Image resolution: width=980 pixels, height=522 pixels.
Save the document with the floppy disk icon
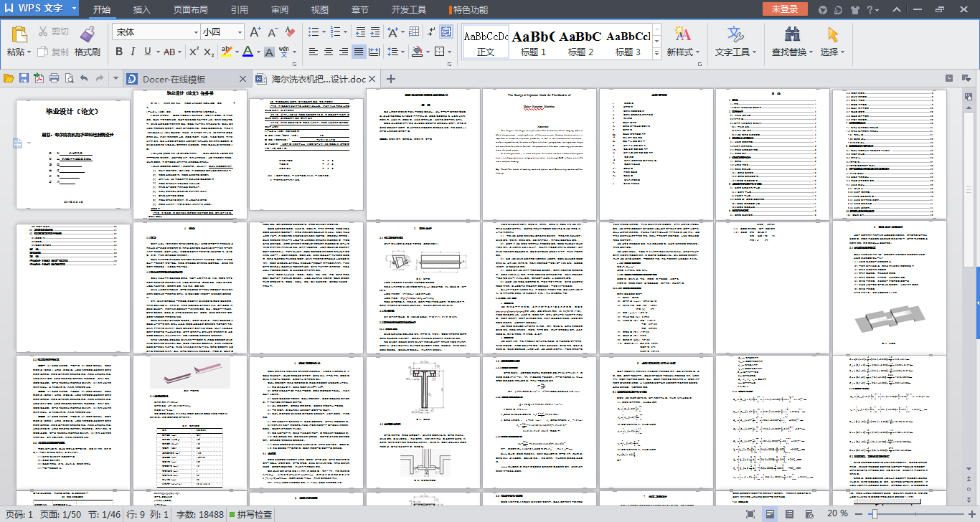click(24, 78)
